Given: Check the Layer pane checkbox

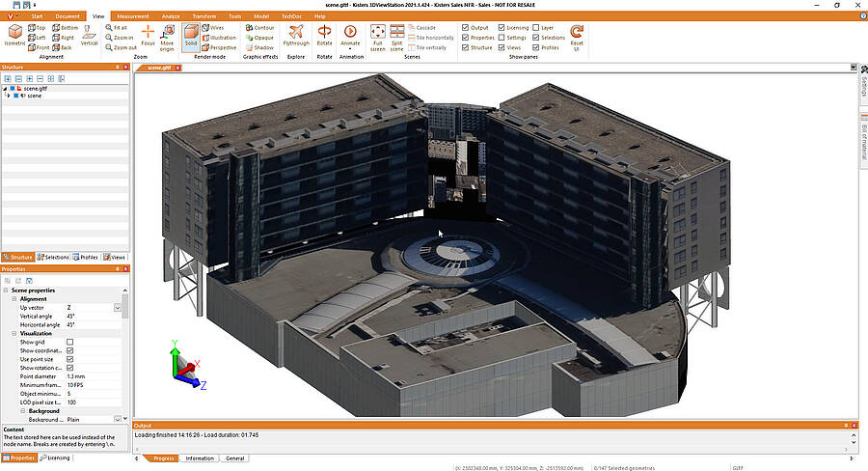Looking at the screenshot, I should coord(535,28).
